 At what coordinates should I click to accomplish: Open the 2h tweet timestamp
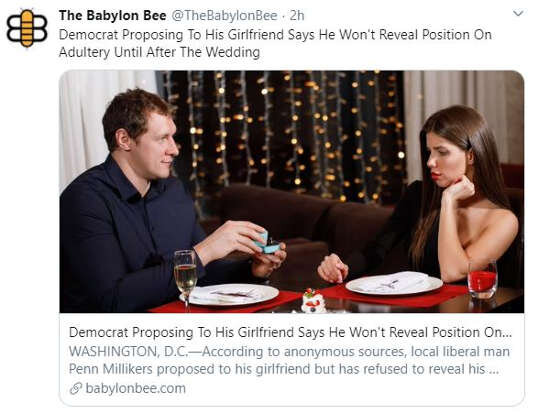pyautogui.click(x=297, y=15)
